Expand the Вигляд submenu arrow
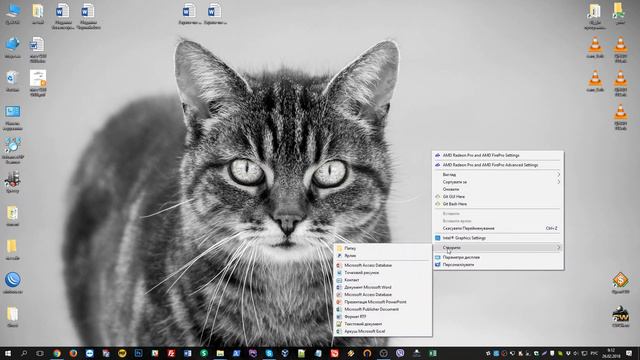The image size is (640, 360). coord(559,174)
